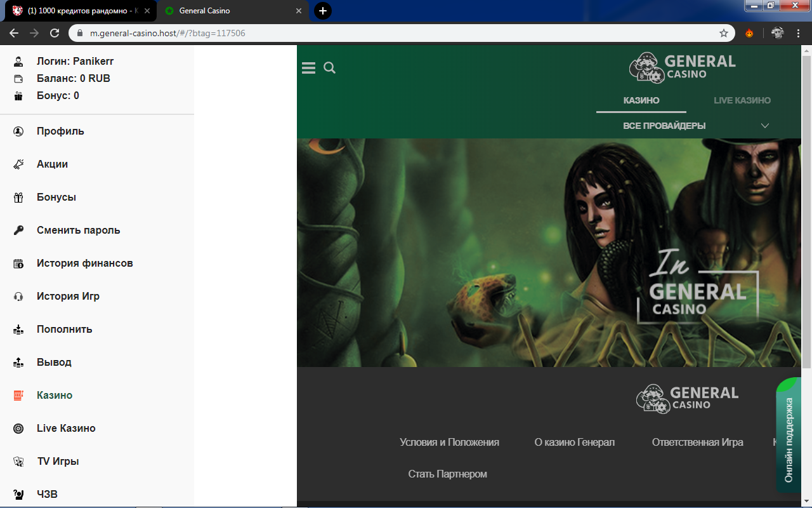This screenshot has height=508, width=812.
Task: Click the General Casino logo in header
Action: click(683, 67)
